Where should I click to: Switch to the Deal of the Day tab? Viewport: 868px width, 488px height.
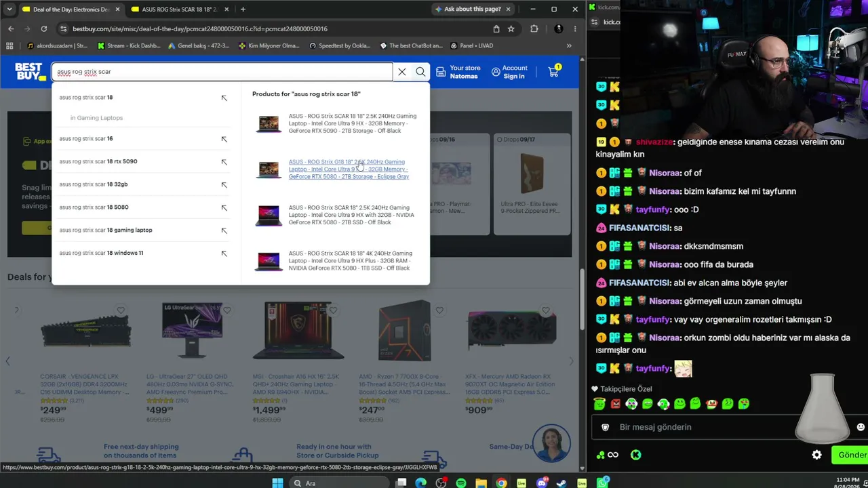coord(71,9)
